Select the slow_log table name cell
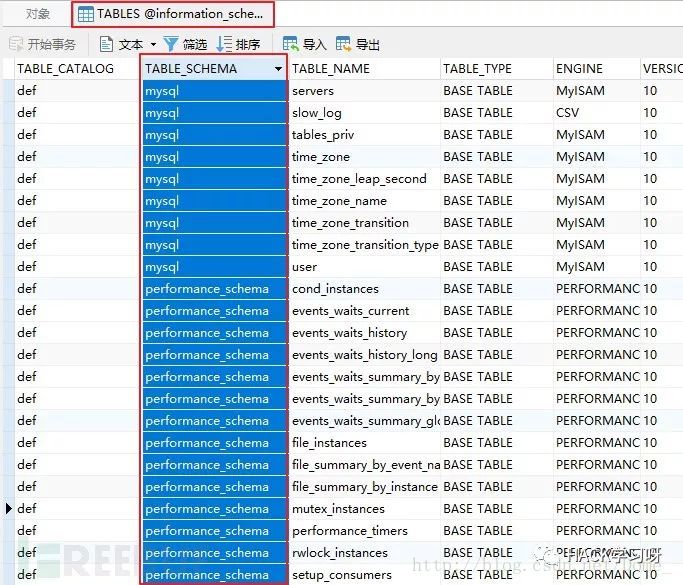The image size is (683, 585). point(316,113)
